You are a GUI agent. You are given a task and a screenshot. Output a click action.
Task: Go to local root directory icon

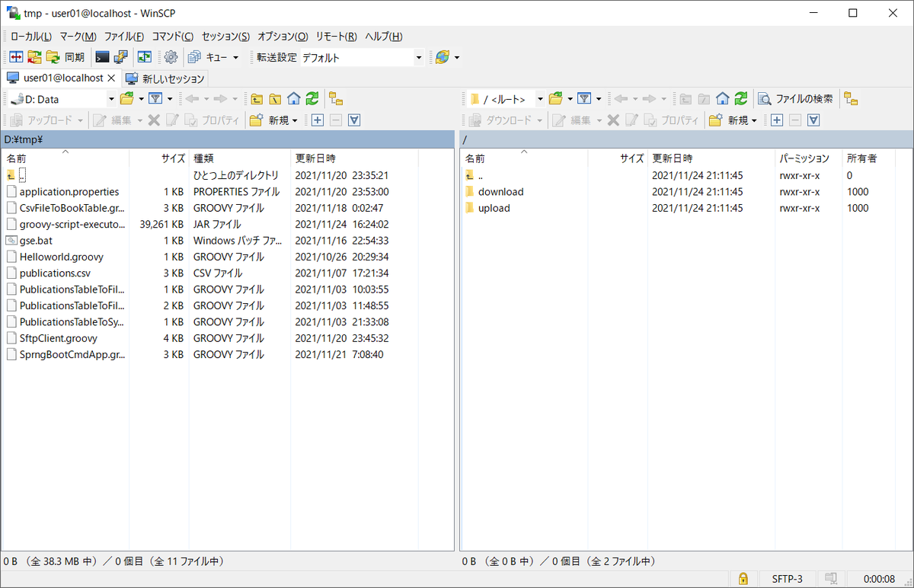275,98
